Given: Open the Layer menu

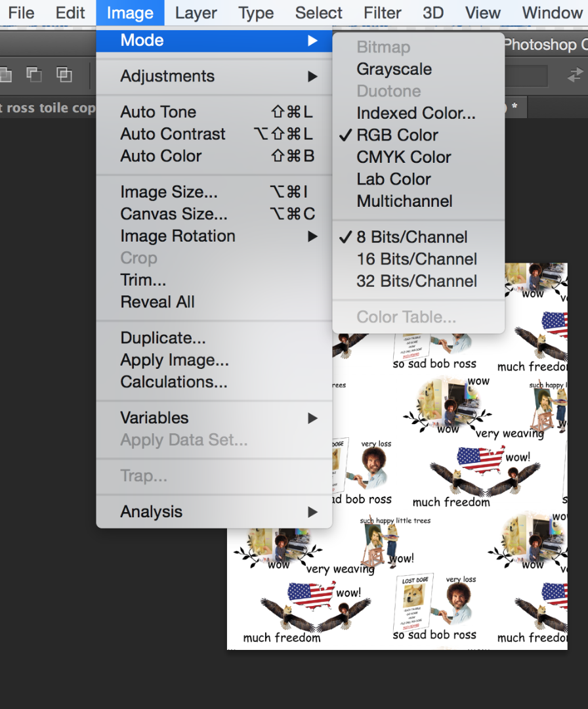Looking at the screenshot, I should (196, 12).
